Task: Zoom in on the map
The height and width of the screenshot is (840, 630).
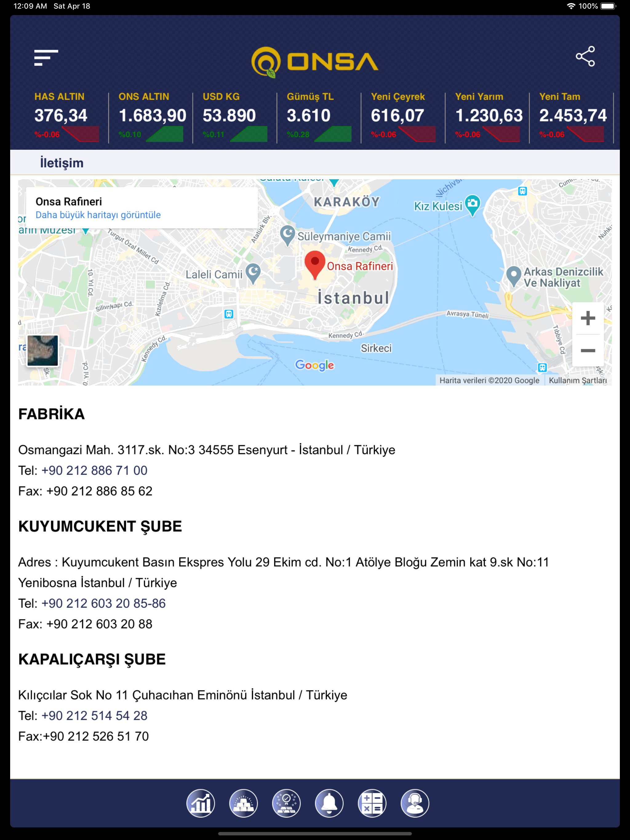Action: (588, 318)
